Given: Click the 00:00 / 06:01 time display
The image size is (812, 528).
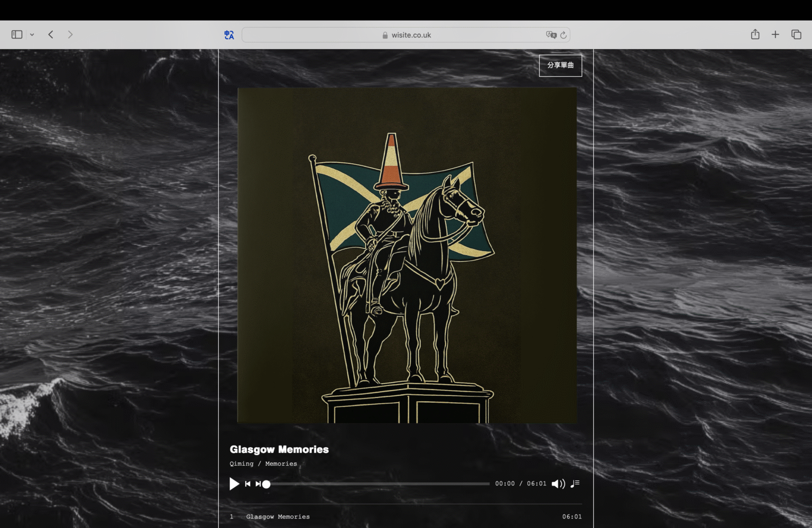Looking at the screenshot, I should click(521, 484).
